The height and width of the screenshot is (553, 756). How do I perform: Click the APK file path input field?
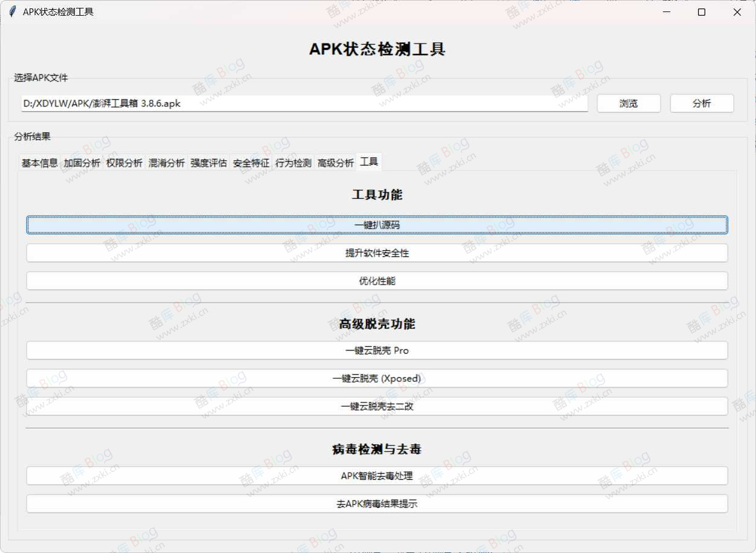click(x=302, y=103)
